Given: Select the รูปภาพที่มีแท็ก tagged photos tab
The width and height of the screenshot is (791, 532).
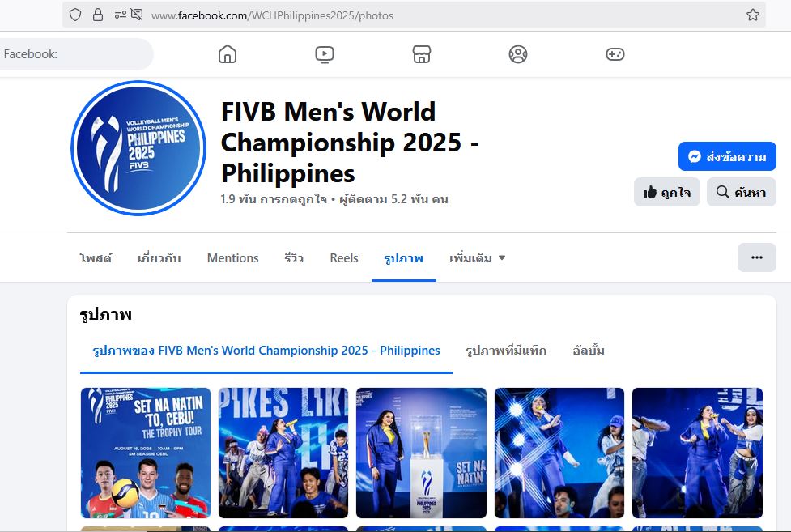Looking at the screenshot, I should click(506, 351).
